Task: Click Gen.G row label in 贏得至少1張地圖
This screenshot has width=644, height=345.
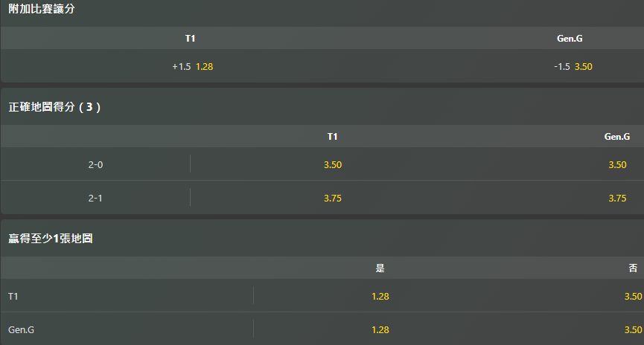Action: point(21,330)
